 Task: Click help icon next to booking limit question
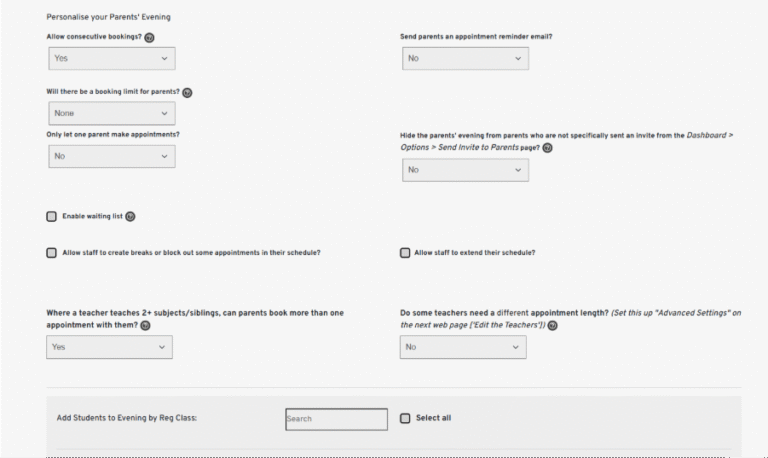pos(187,93)
